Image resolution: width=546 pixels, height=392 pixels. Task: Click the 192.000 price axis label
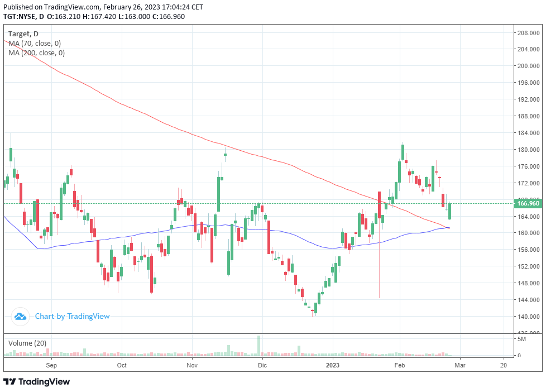(528, 99)
